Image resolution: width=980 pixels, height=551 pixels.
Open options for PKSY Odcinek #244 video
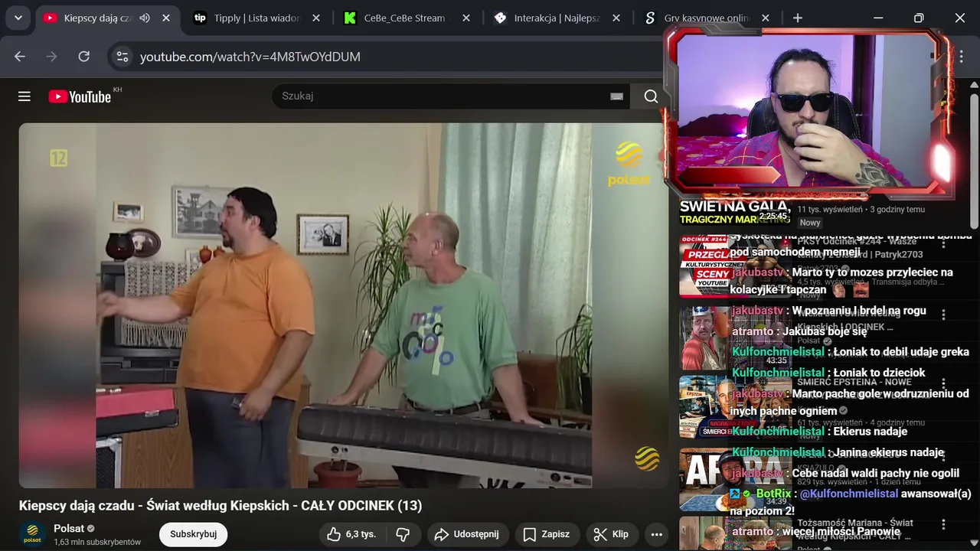tap(943, 244)
